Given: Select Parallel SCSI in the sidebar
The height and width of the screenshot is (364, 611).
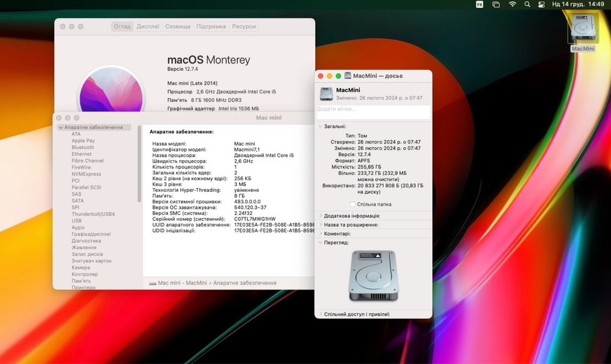Looking at the screenshot, I should pyautogui.click(x=86, y=187).
